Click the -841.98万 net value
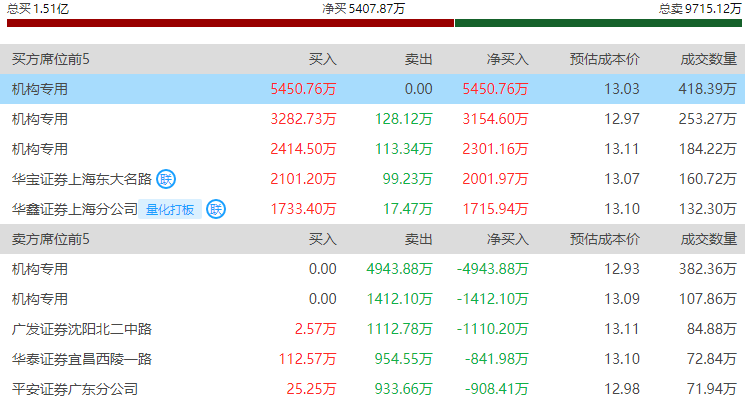Viewport: 745px width, 404px height. click(497, 359)
